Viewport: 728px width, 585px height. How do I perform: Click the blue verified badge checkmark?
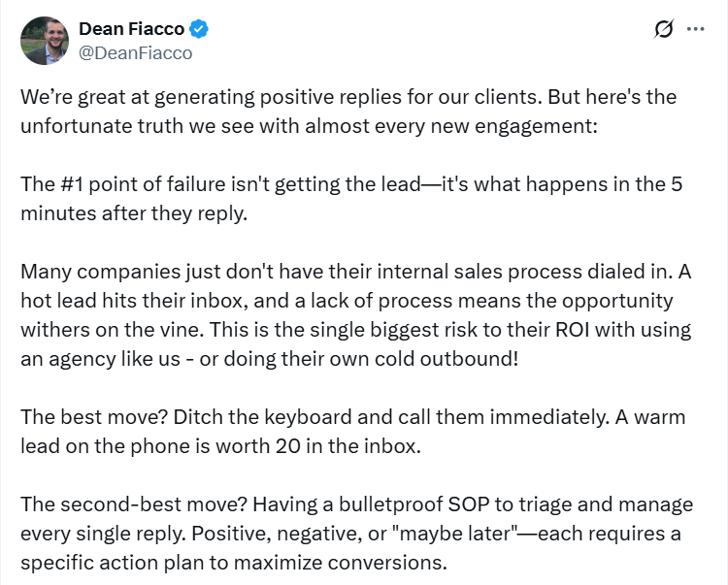pyautogui.click(x=201, y=30)
